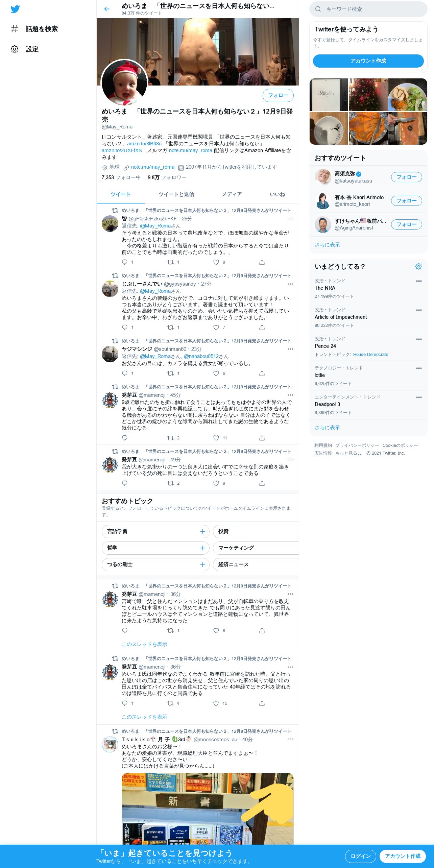Like 発芽豆's 49分 tweet
This screenshot has height=868, width=434.
point(216,483)
